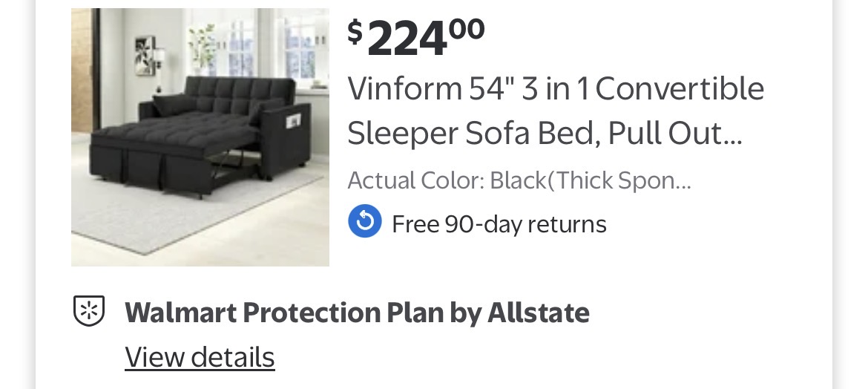Open View details for the protection plan

coord(200,357)
